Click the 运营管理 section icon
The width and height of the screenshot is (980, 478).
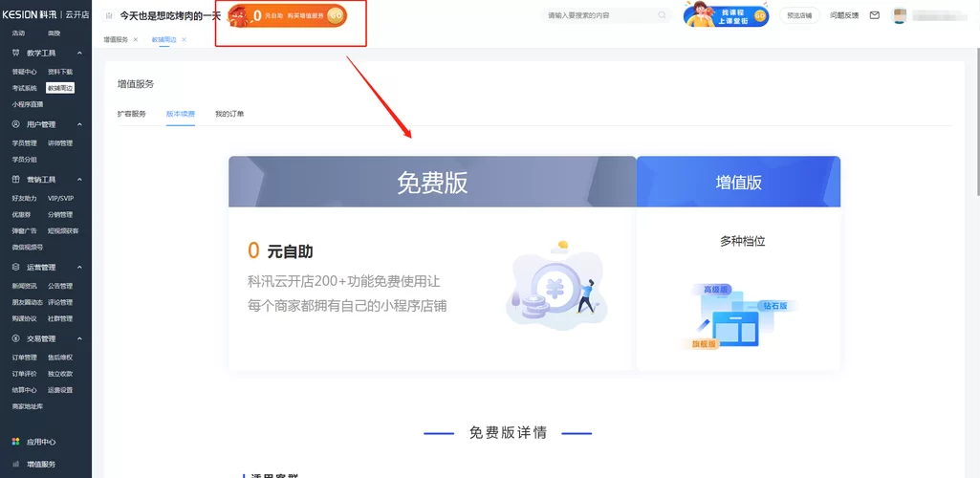(x=15, y=267)
